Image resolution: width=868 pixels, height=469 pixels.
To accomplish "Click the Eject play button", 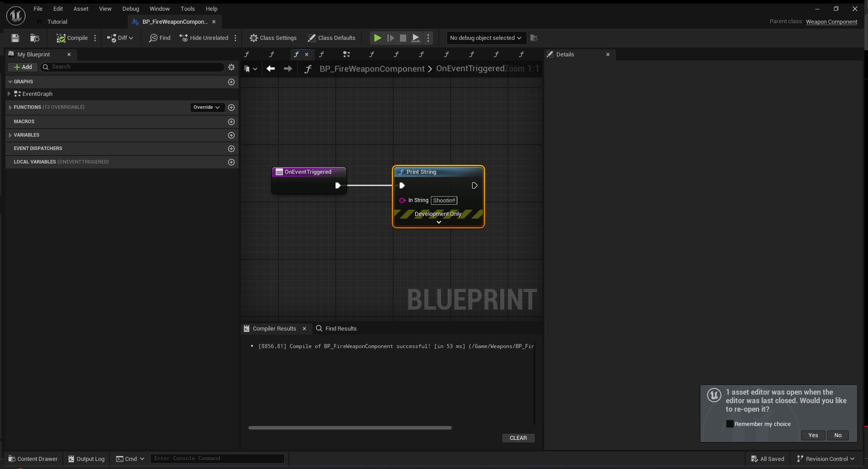I will click(416, 38).
